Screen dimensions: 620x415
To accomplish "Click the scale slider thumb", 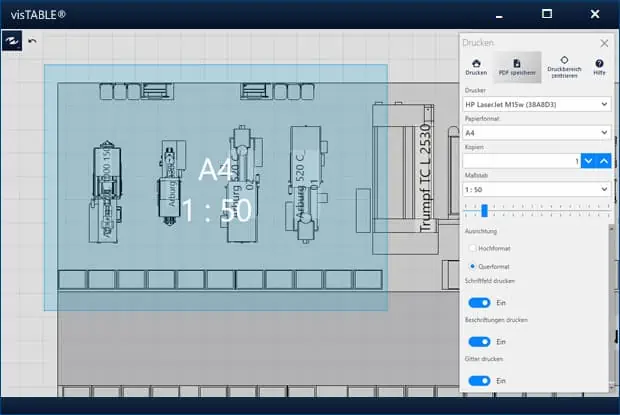I will pos(484,211).
